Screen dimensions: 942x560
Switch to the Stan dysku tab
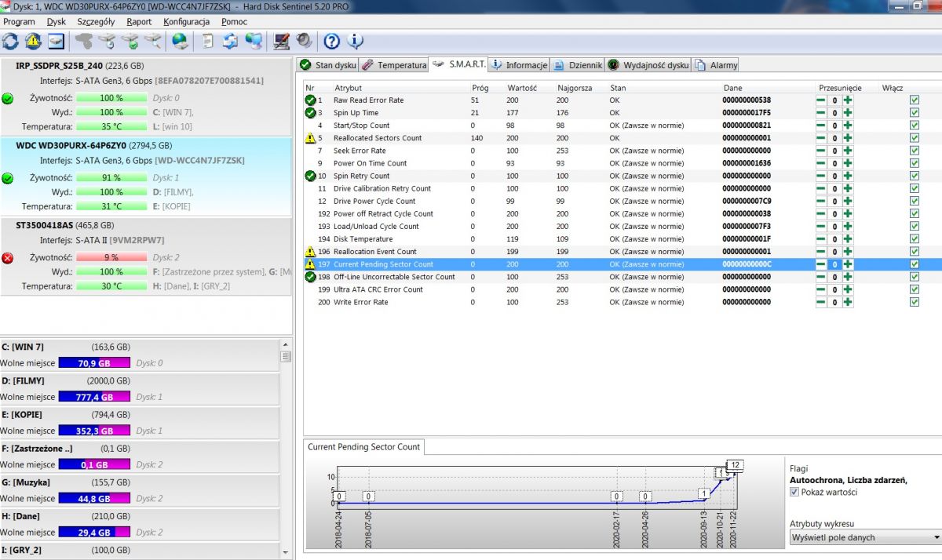tap(329, 65)
